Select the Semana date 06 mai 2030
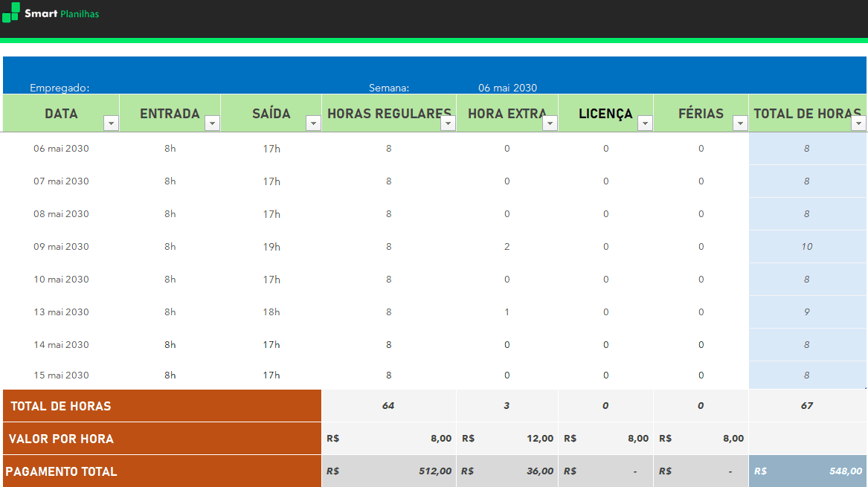The image size is (868, 487). click(507, 88)
